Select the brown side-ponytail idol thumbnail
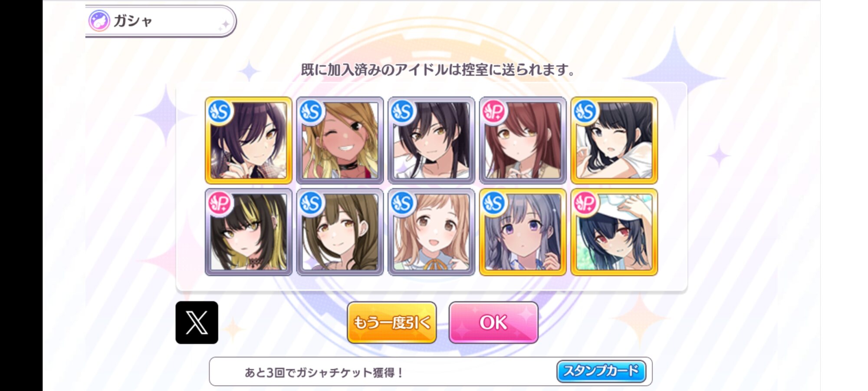The height and width of the screenshot is (391, 868). tap(340, 232)
